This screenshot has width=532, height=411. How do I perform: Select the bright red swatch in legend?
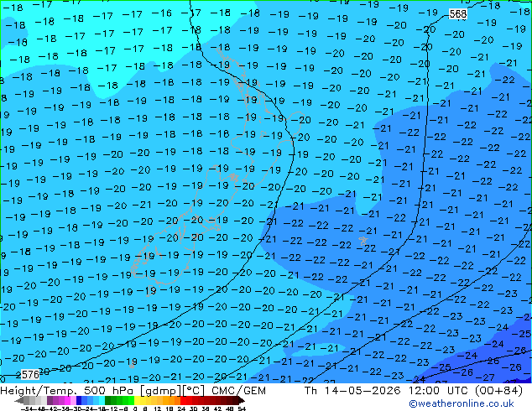point(183,400)
